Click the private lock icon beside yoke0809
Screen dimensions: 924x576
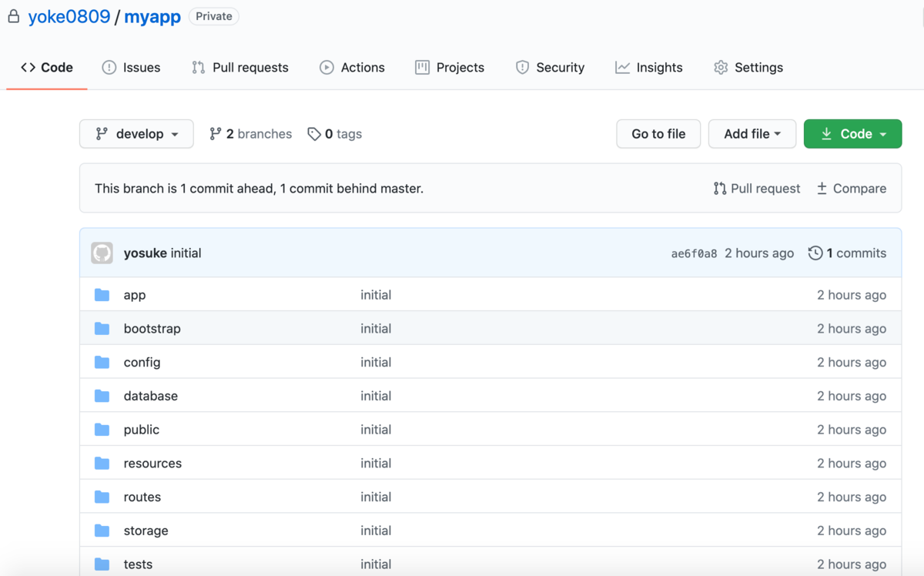pos(14,16)
